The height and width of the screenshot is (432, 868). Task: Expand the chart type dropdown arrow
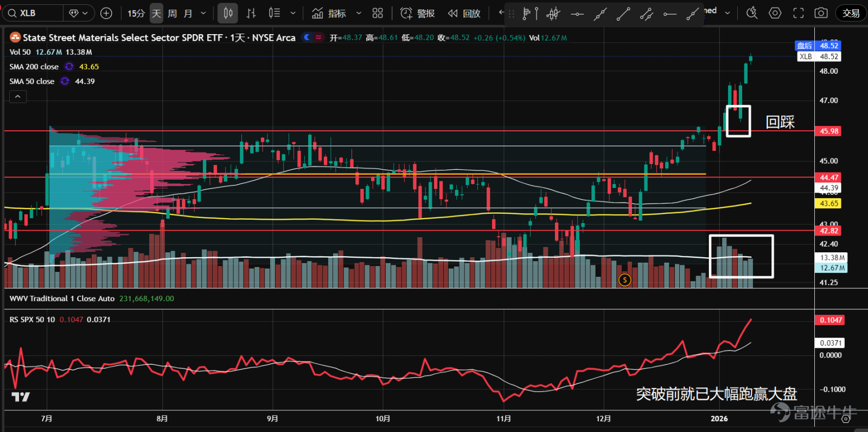pos(293,13)
